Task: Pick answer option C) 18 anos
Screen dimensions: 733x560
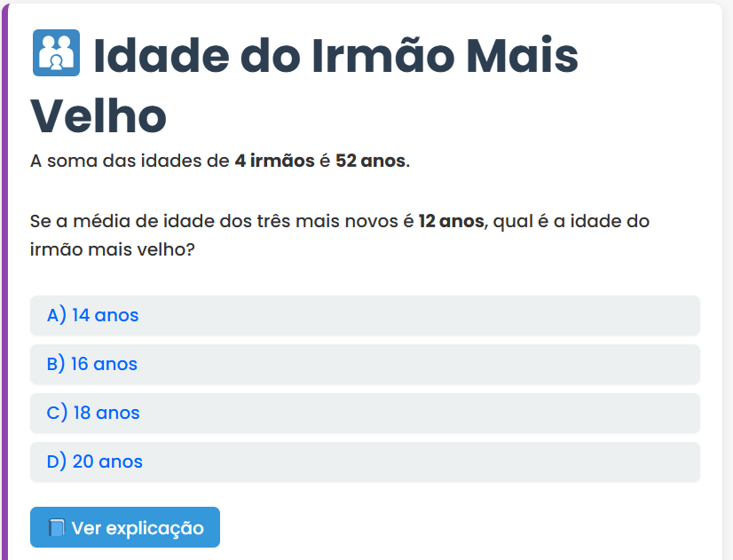Action: (x=365, y=413)
